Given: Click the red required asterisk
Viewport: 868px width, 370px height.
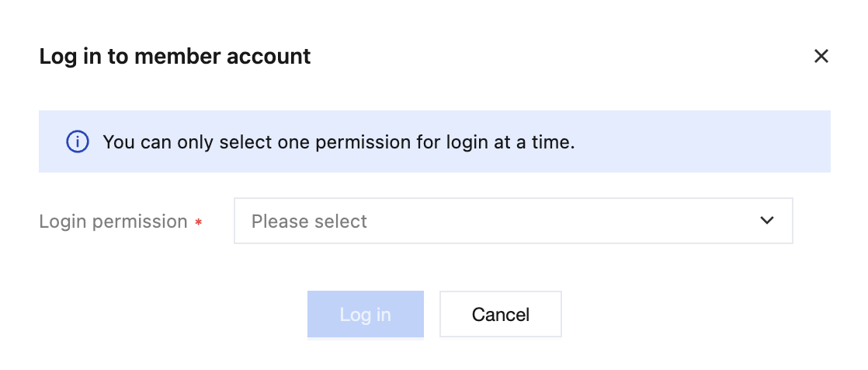Looking at the screenshot, I should point(199,223).
